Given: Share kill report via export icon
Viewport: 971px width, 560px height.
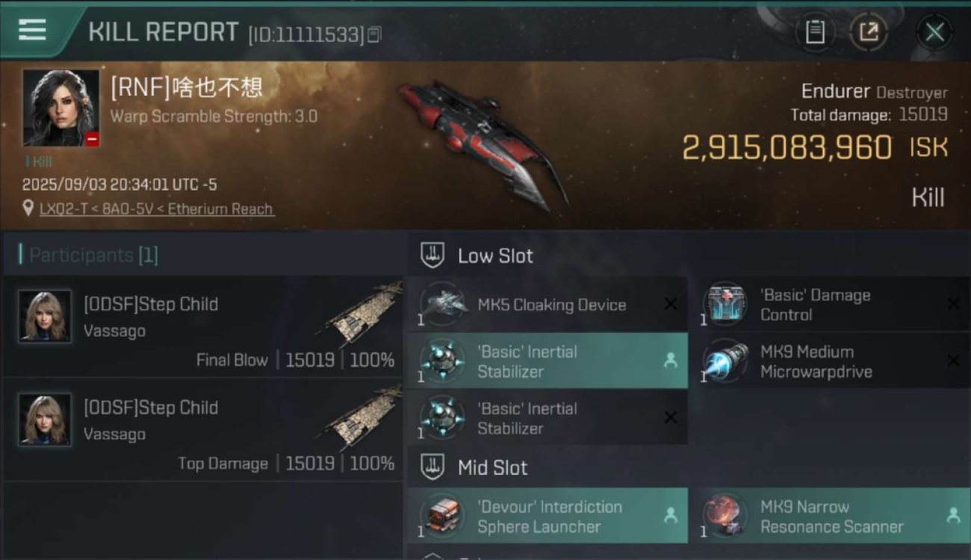Looking at the screenshot, I should [868, 32].
